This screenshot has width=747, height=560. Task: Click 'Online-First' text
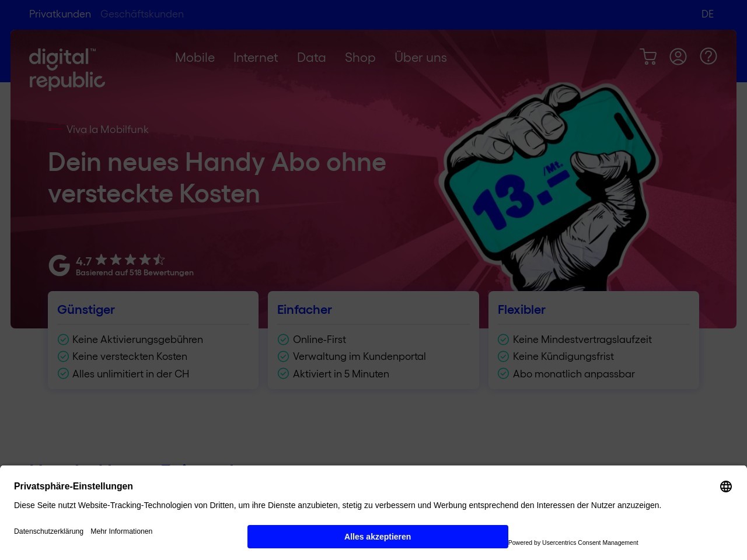pyautogui.click(x=319, y=339)
